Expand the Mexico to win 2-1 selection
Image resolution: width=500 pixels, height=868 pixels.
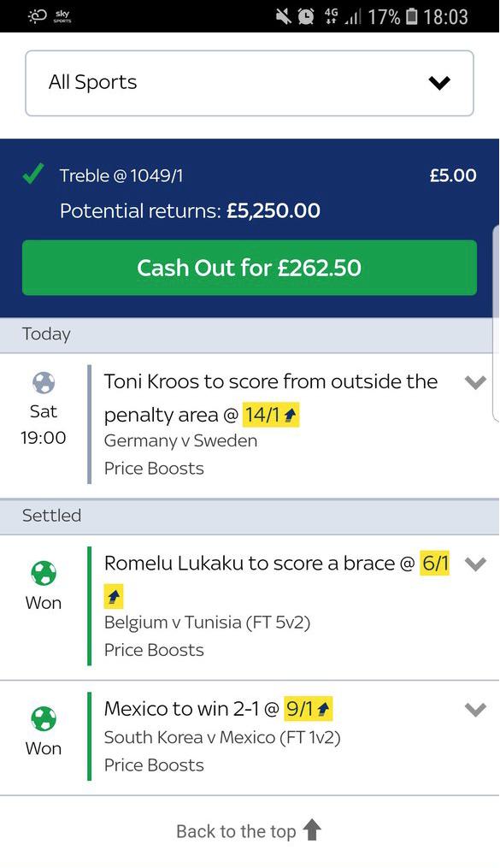coord(476,709)
